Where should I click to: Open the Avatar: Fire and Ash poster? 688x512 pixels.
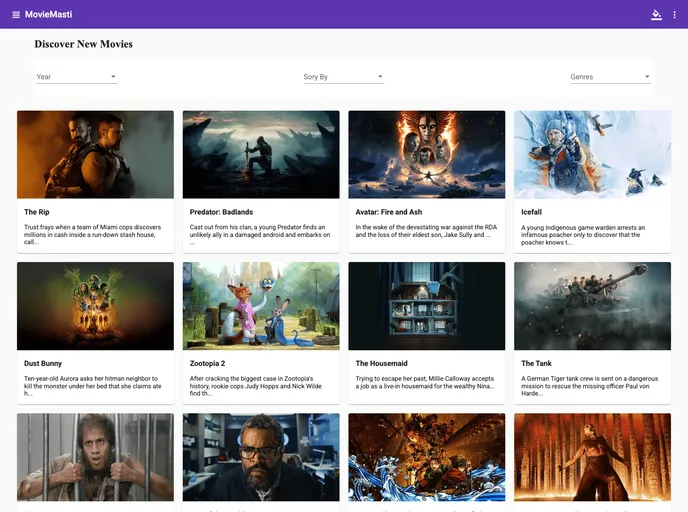coord(427,154)
